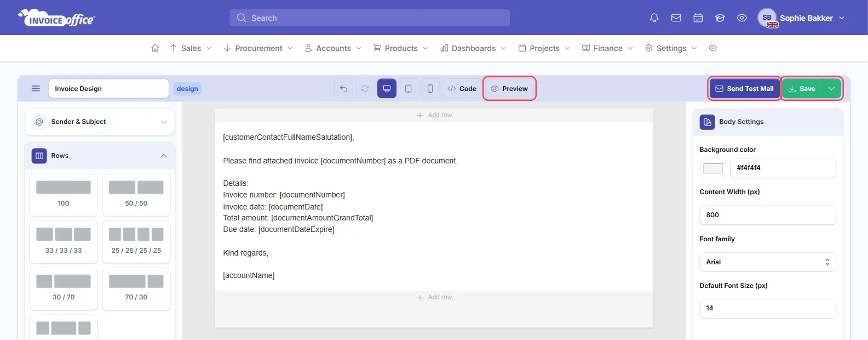Click the redo refresh icon

365,88
